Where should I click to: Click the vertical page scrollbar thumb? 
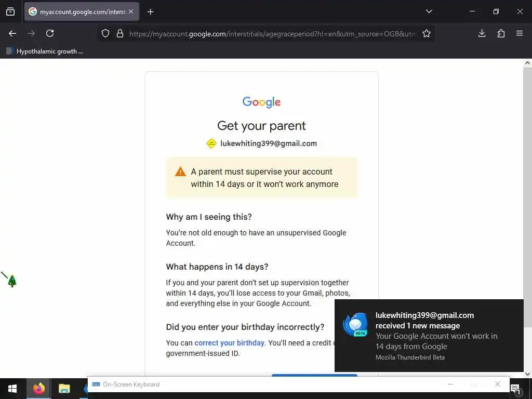527,197
